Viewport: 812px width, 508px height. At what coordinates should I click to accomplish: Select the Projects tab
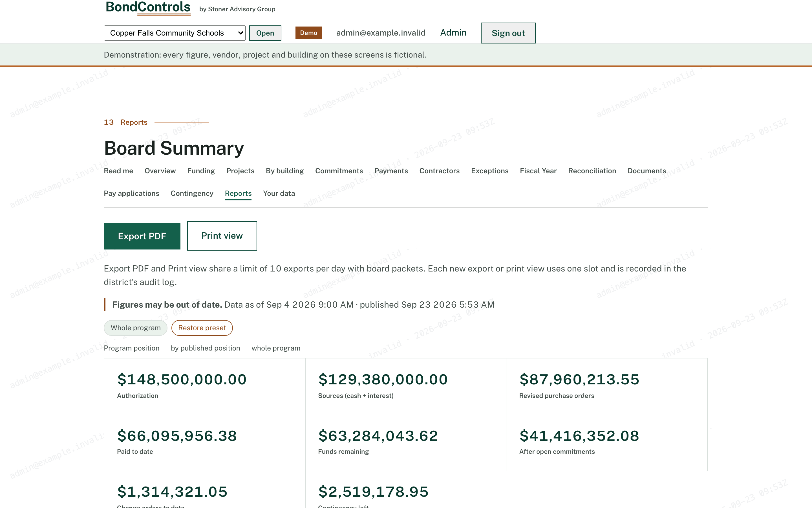click(240, 171)
